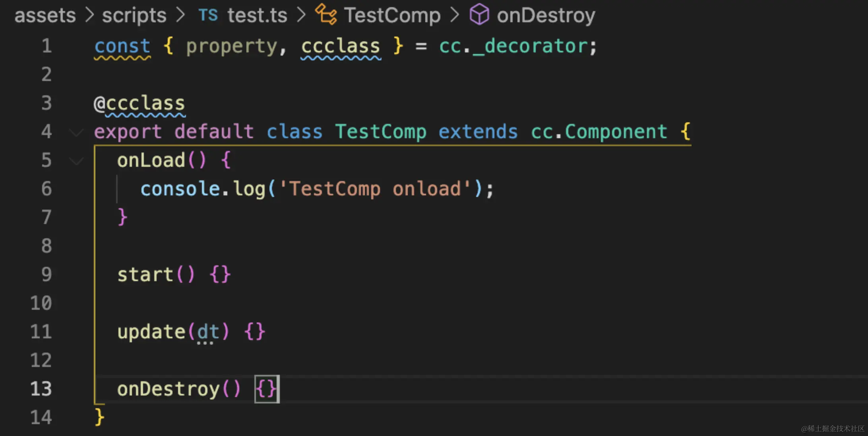Click the highlighted braces after onDestroy()
Screen dimensions: 868x436
(266, 389)
